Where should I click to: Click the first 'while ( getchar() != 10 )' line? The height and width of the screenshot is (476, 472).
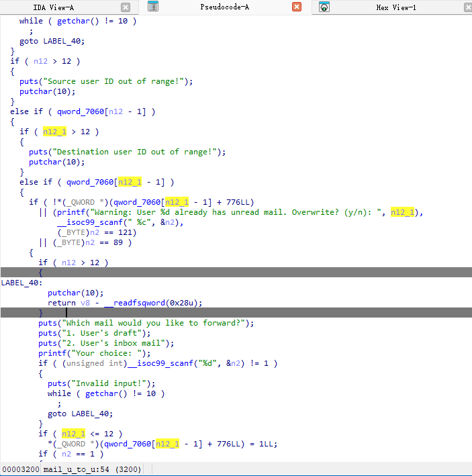(x=78, y=21)
